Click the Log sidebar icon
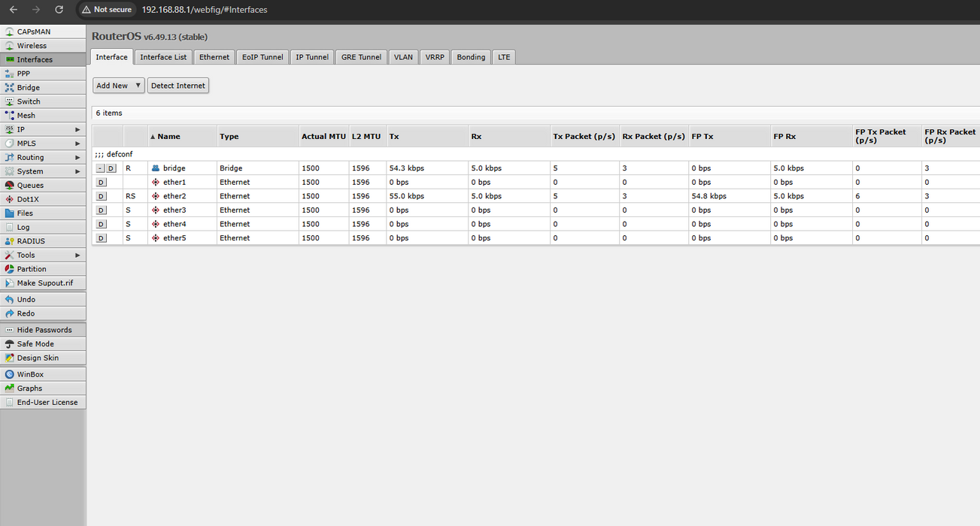 9,227
